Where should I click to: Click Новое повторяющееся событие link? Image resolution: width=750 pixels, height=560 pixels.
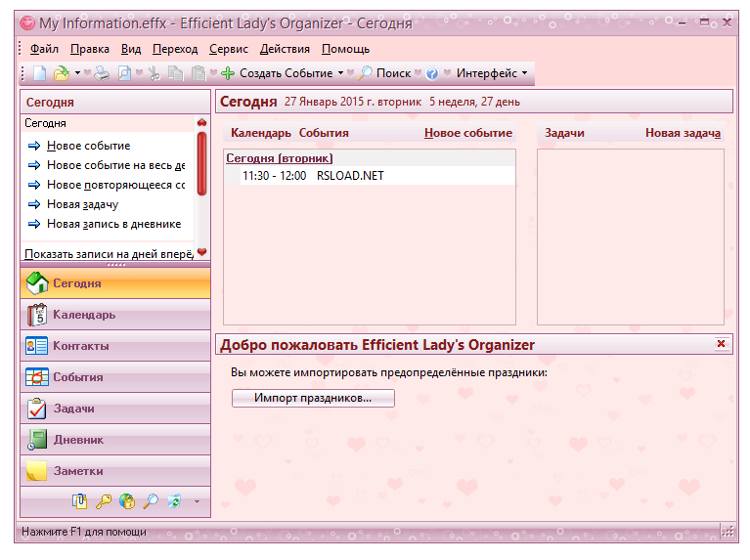[115, 185]
